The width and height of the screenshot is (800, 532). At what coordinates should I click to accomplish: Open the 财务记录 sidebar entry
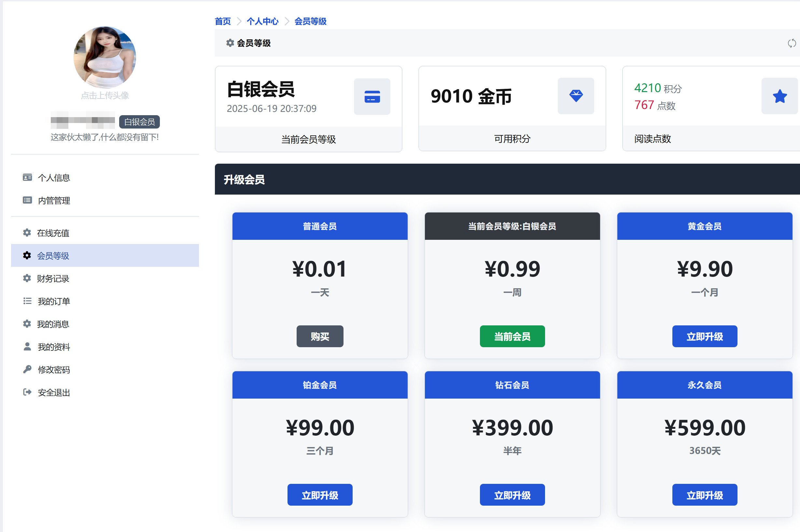(53, 279)
